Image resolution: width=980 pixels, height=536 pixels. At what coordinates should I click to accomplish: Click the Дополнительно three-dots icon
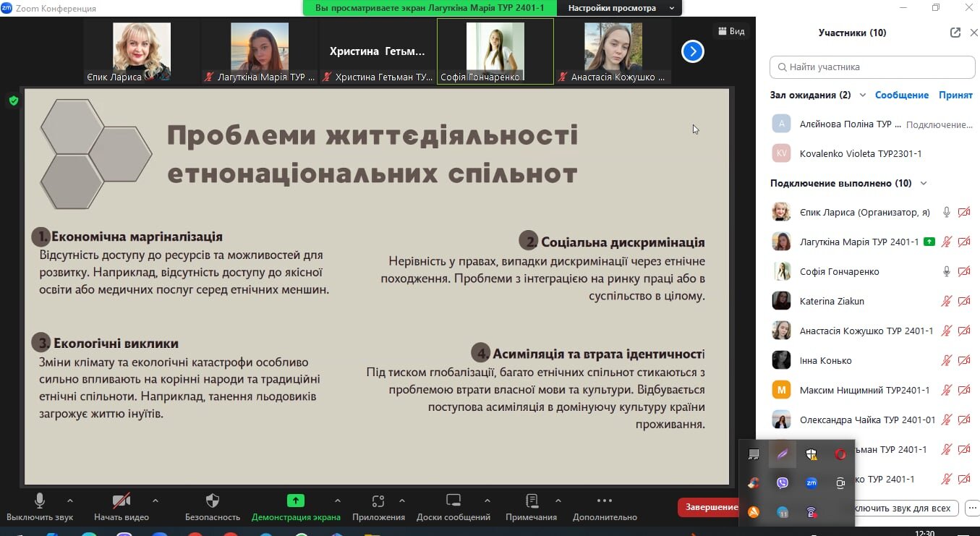pos(604,501)
